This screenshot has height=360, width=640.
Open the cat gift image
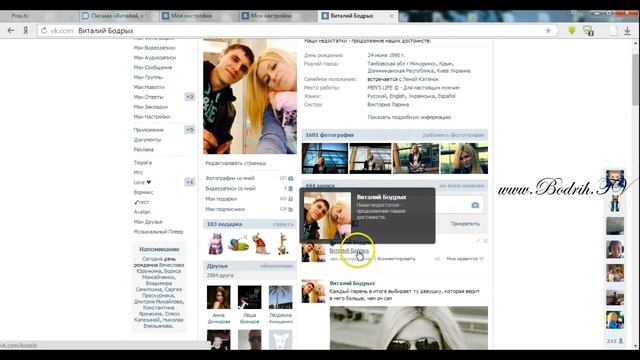[261, 243]
